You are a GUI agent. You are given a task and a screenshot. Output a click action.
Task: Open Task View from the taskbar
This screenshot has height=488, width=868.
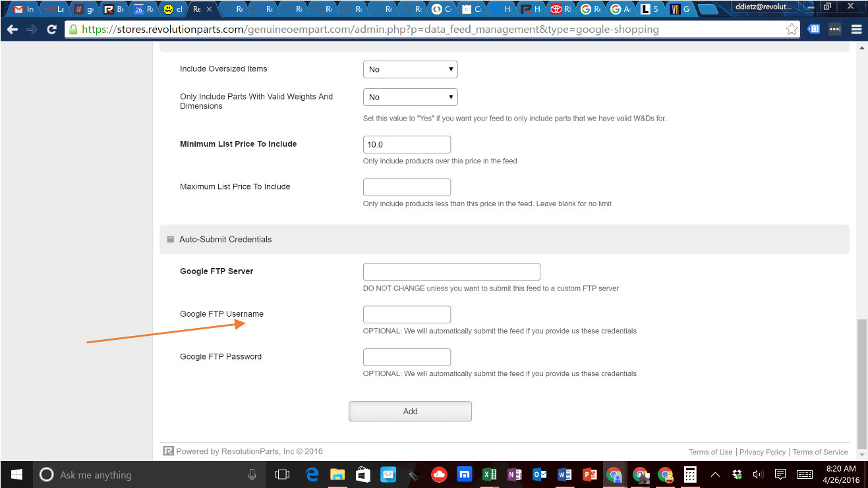click(282, 474)
